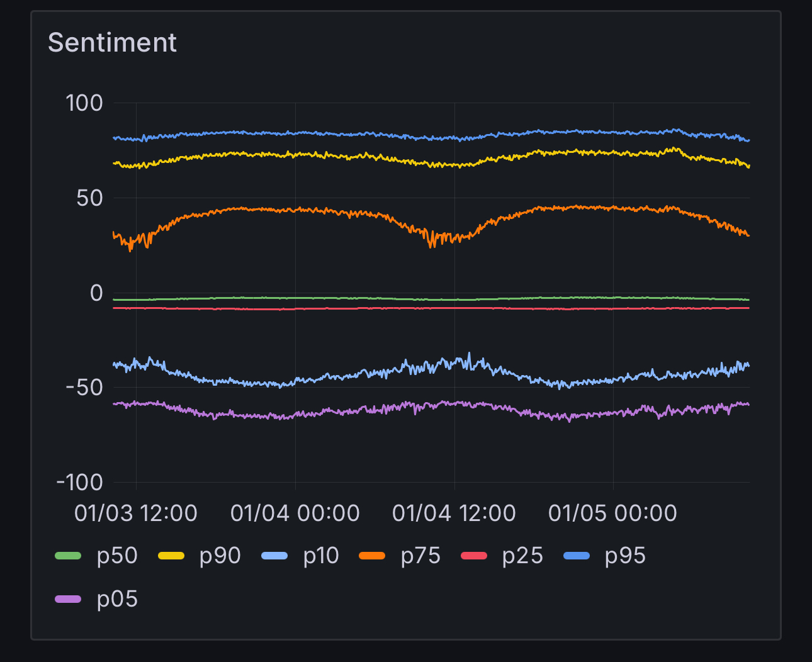
Task: Click the 01/05 00:00 time axis label
Action: pos(612,513)
